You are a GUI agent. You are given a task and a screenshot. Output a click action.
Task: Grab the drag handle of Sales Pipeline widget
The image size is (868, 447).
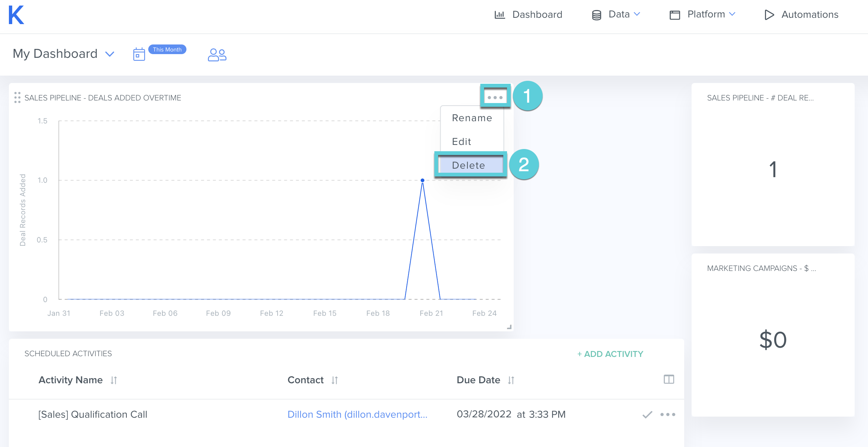[17, 97]
